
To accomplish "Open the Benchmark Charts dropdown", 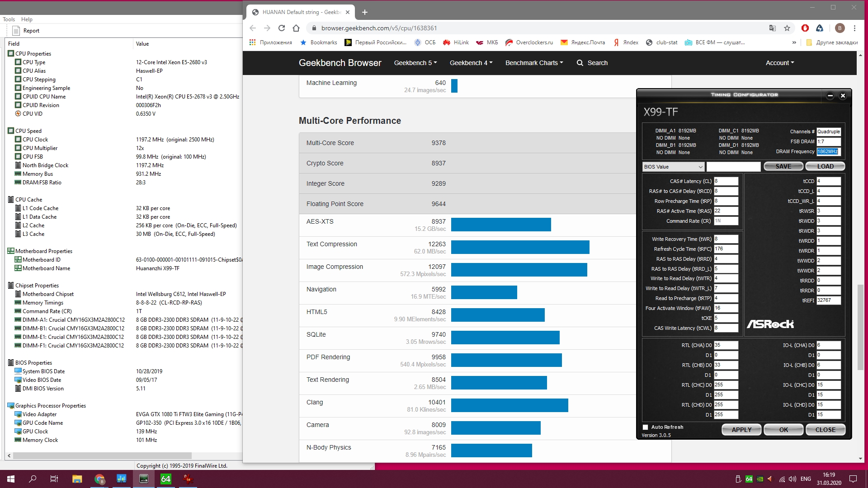I will pos(534,63).
